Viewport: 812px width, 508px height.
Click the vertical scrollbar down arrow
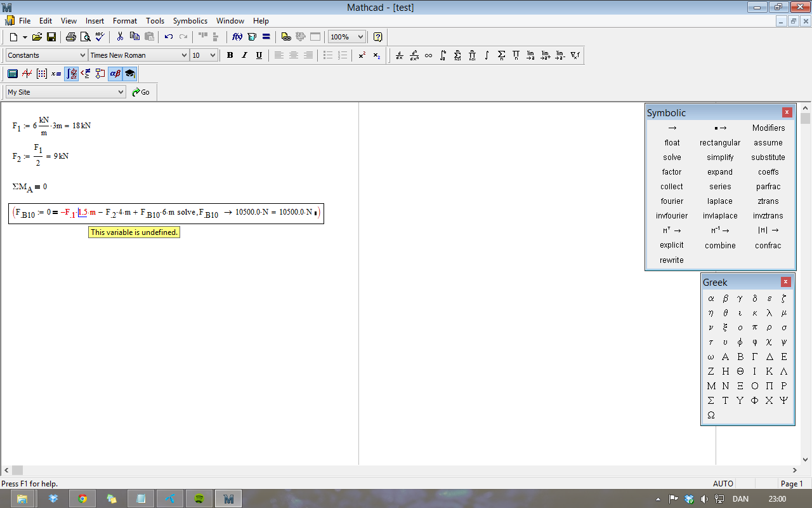coord(806,460)
